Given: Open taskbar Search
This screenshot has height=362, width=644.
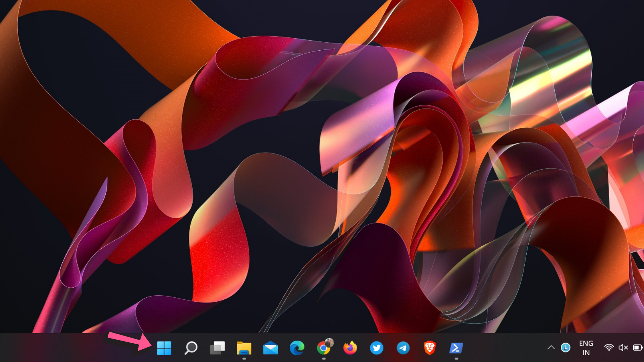Looking at the screenshot, I should [x=191, y=348].
